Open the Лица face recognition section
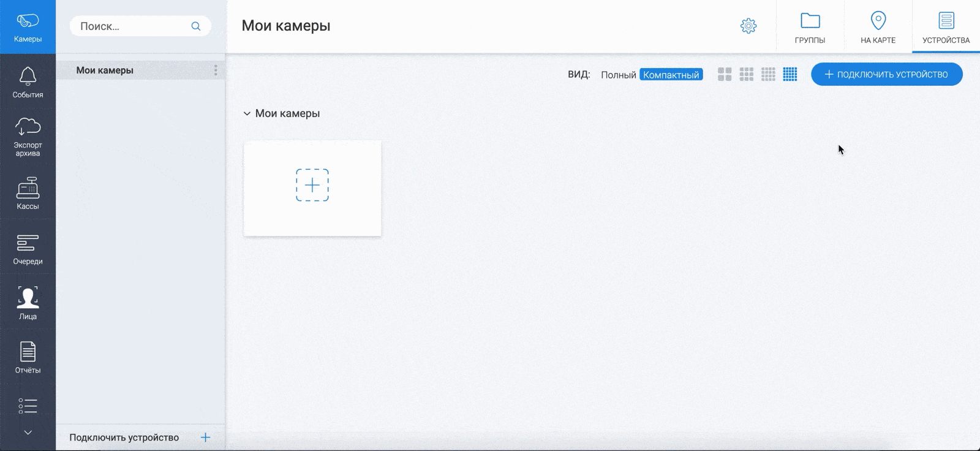Screen dimensions: 980x451 click(28, 303)
